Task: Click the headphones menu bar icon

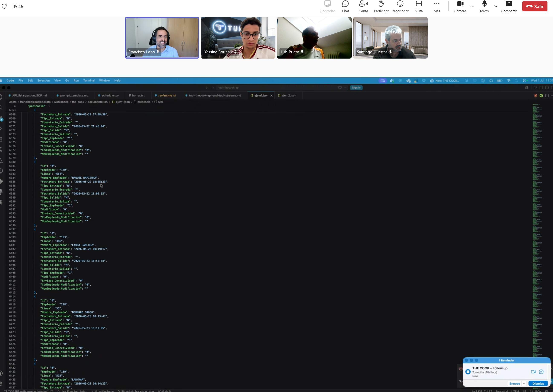Action: click(491, 81)
